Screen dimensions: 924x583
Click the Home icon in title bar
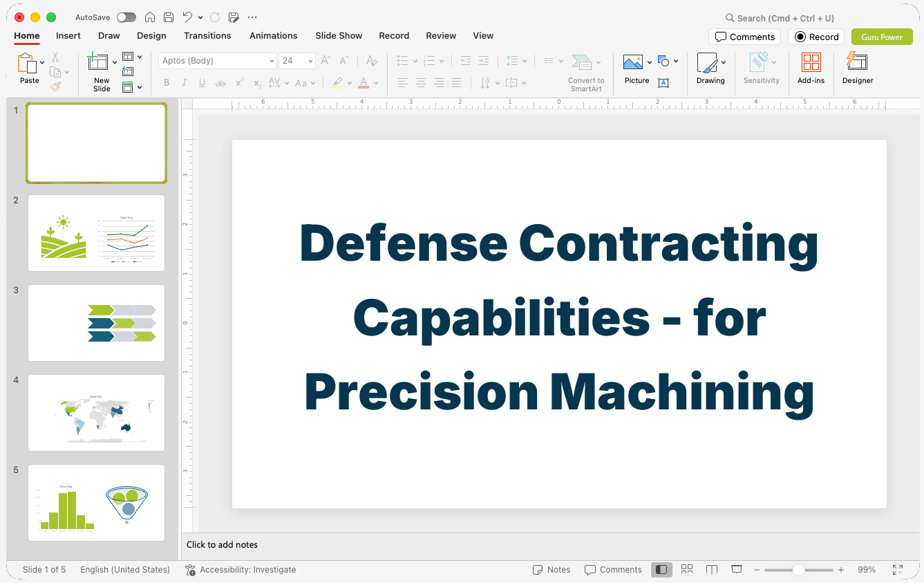[150, 17]
